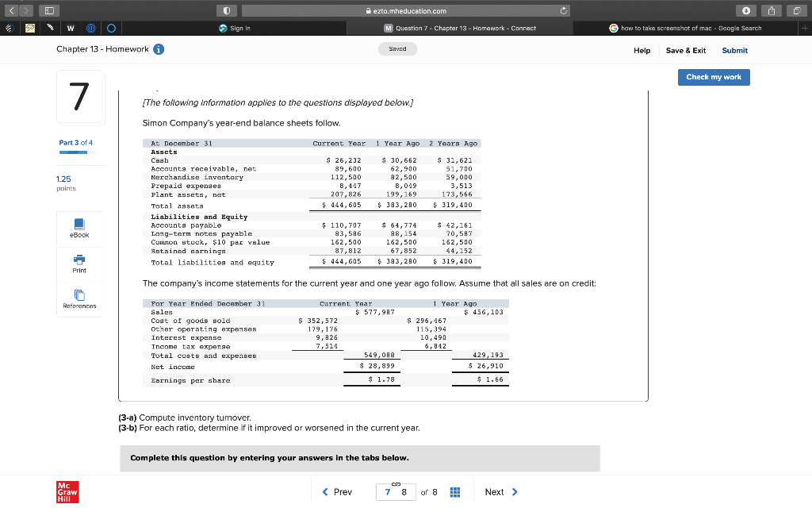
Task: Click the Part 3 of 4 progress bar
Action: click(77, 152)
